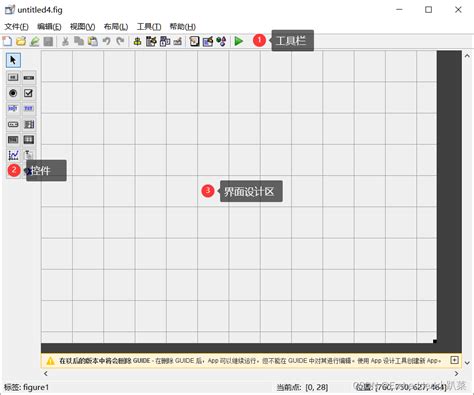Select the Listbox component
Viewport: 474px width, 395px height.
[29, 124]
